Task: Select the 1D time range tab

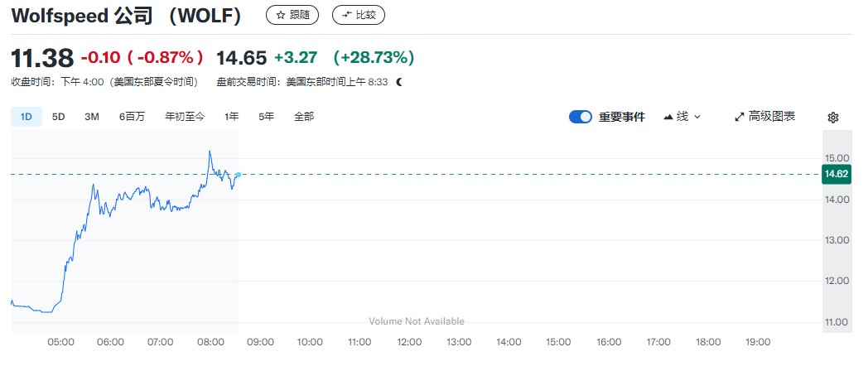Action: 27,117
